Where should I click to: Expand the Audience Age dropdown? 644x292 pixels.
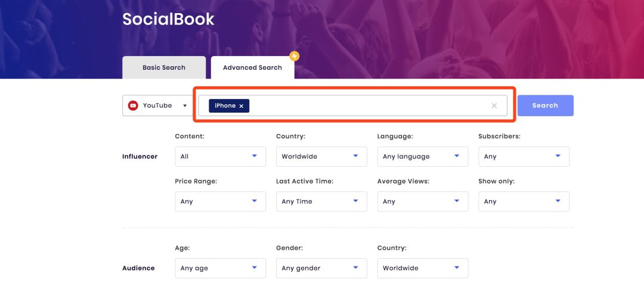[x=221, y=268]
